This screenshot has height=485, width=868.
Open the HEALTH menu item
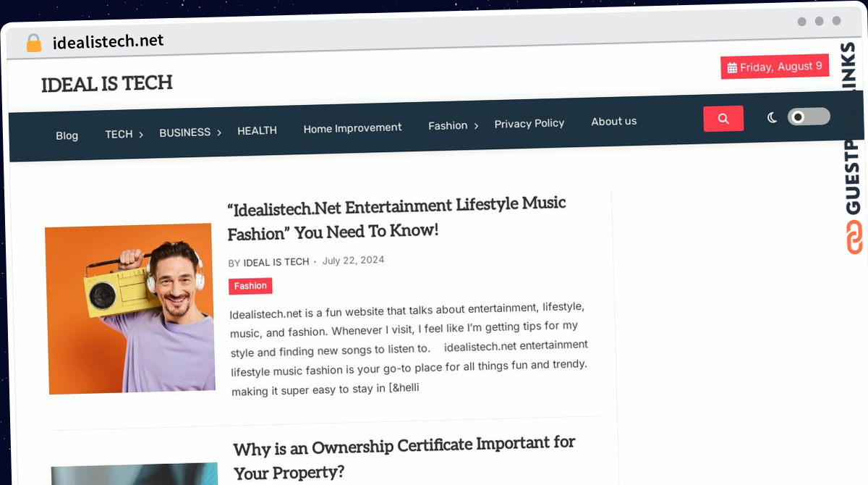pyautogui.click(x=257, y=130)
